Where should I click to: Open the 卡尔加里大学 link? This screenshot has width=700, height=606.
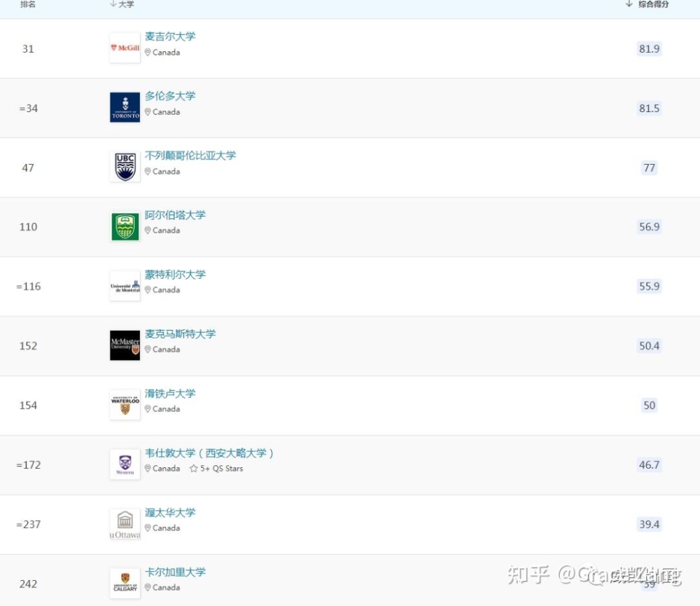(175, 572)
